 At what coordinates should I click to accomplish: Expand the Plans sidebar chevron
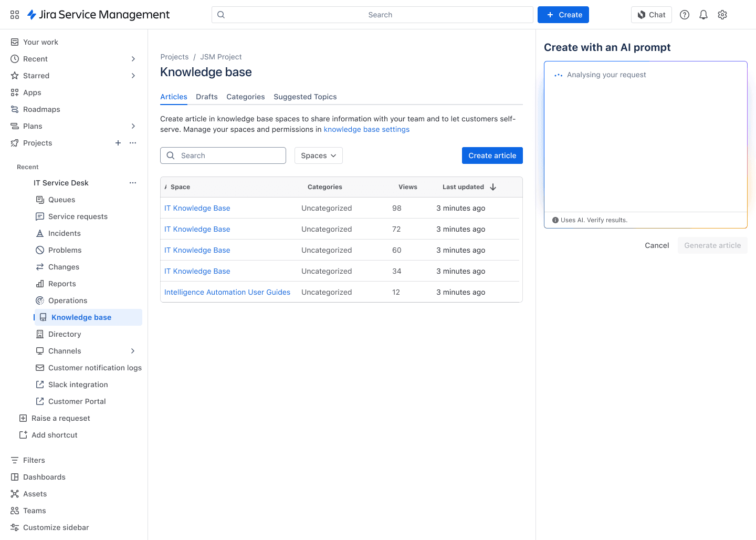[133, 126]
